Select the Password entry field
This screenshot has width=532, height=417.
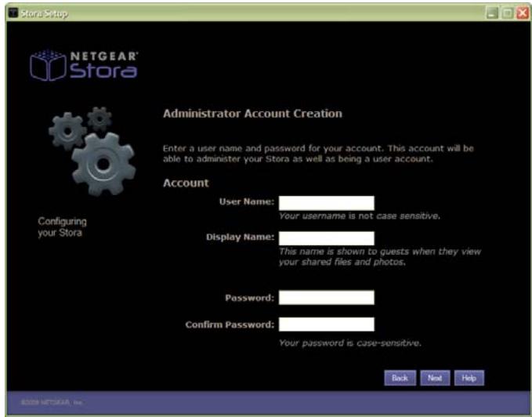point(327,297)
